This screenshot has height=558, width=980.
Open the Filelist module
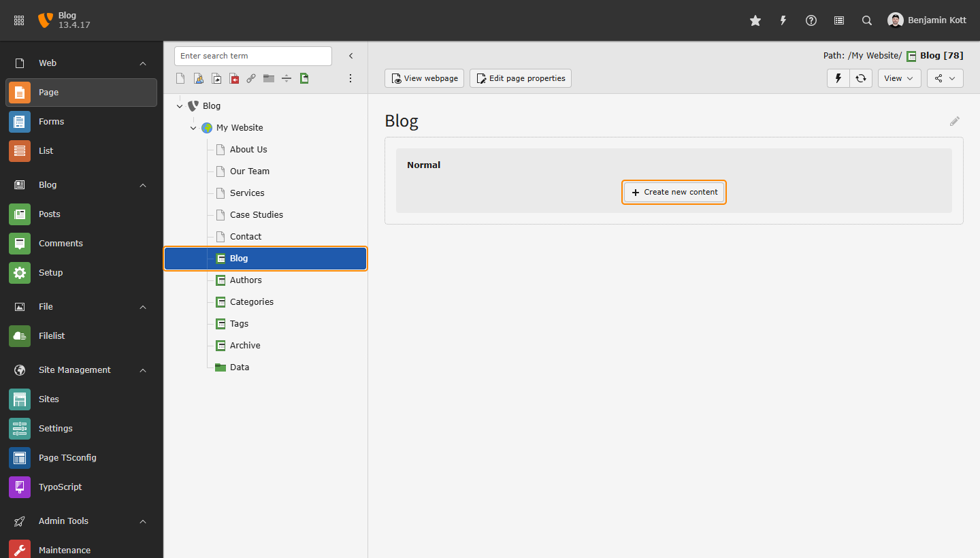click(52, 335)
